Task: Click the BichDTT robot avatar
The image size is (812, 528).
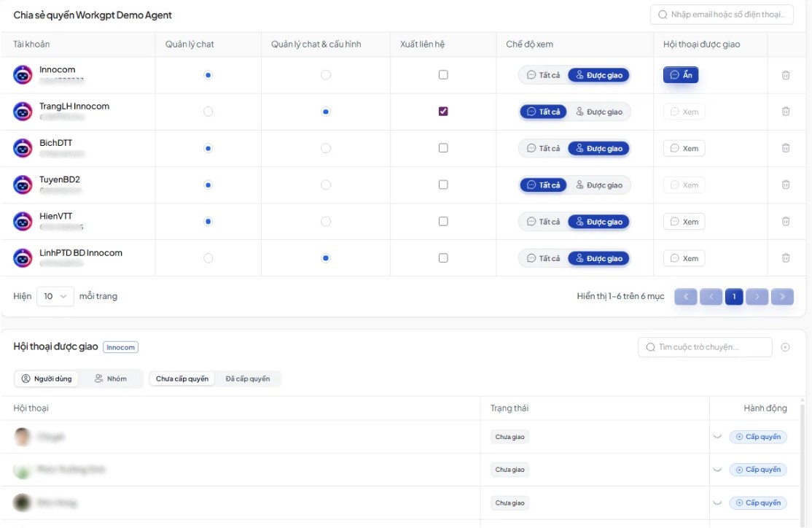Action: 23,148
